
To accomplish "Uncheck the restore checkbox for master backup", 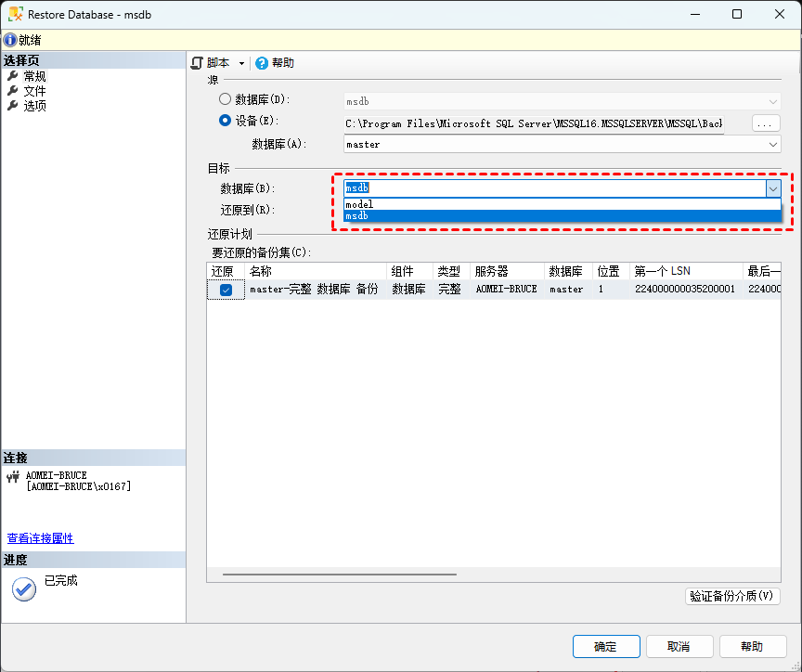I will [x=226, y=290].
